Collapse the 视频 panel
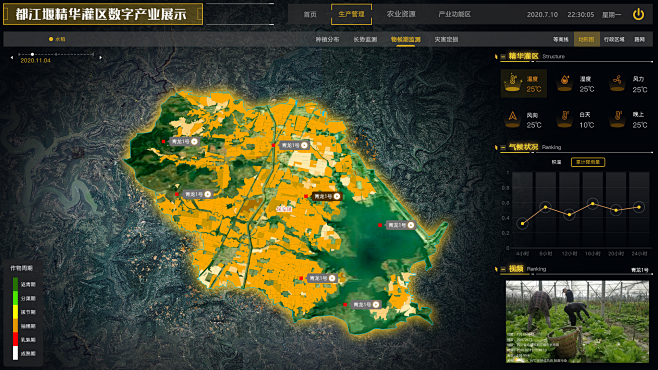 (503, 269)
